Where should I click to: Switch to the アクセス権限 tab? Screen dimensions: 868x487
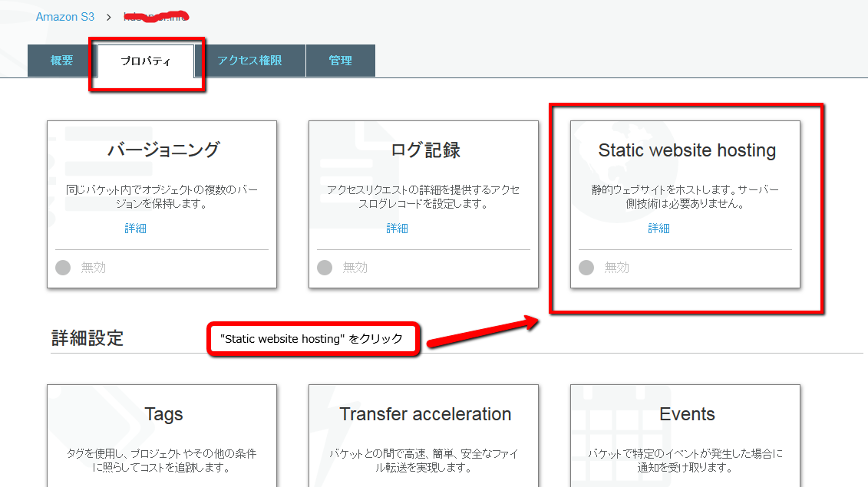pos(249,61)
